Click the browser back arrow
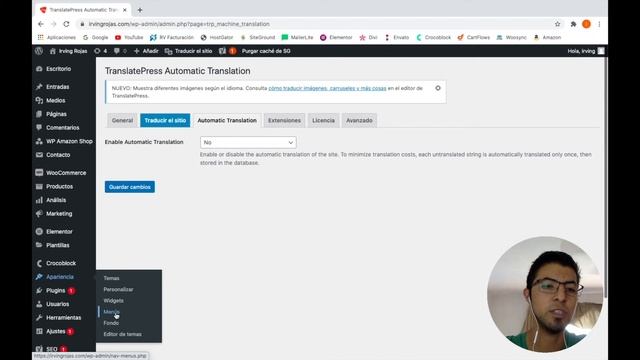Image resolution: width=640 pixels, height=360 pixels. (x=41, y=24)
